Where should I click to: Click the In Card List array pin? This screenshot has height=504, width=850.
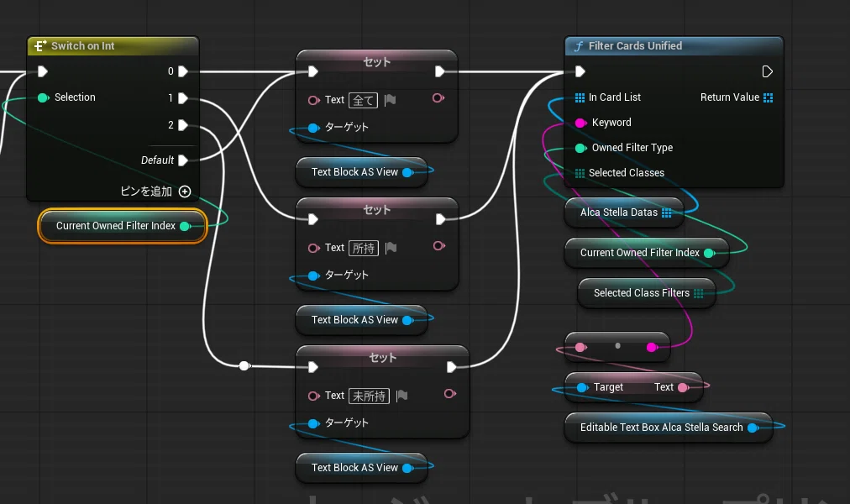(580, 97)
